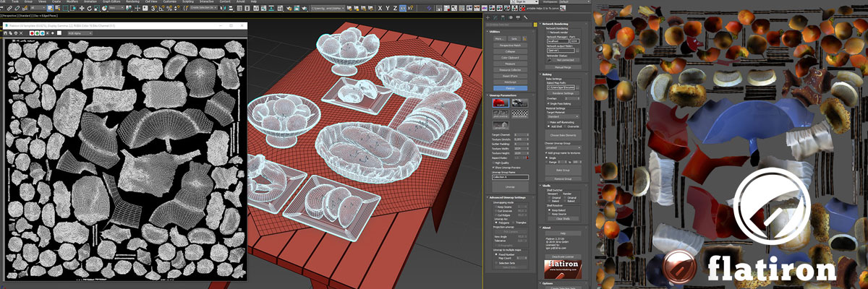Toggle green channel in UV Template window
868x289 pixels.
37,33
